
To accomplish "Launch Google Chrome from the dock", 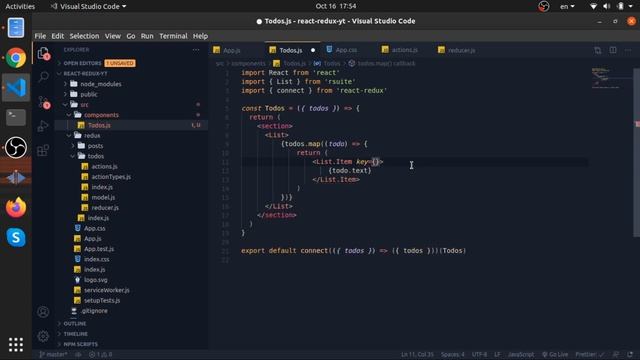I will click(x=16, y=58).
